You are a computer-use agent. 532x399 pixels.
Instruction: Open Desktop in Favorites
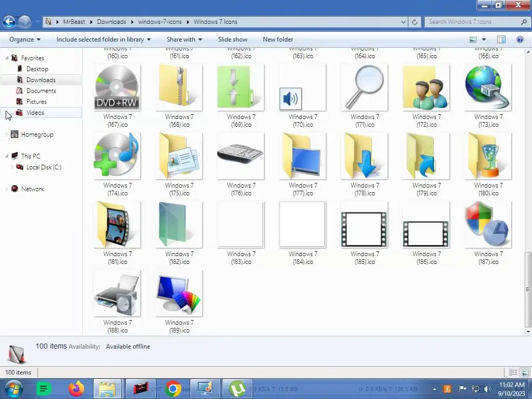tap(37, 69)
